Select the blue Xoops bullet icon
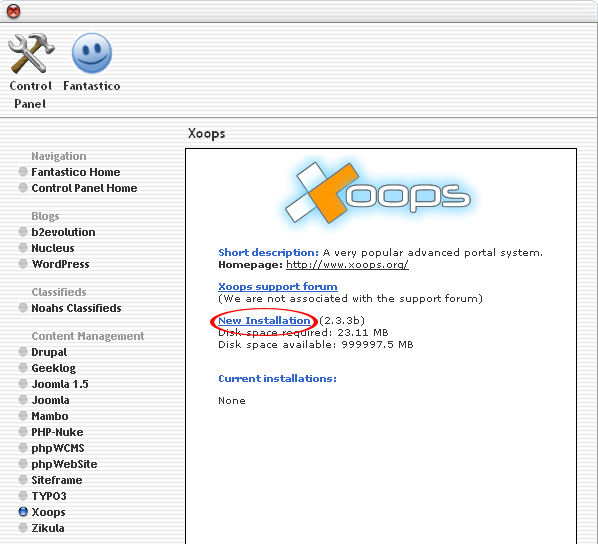The height and width of the screenshot is (544, 598). [x=23, y=512]
